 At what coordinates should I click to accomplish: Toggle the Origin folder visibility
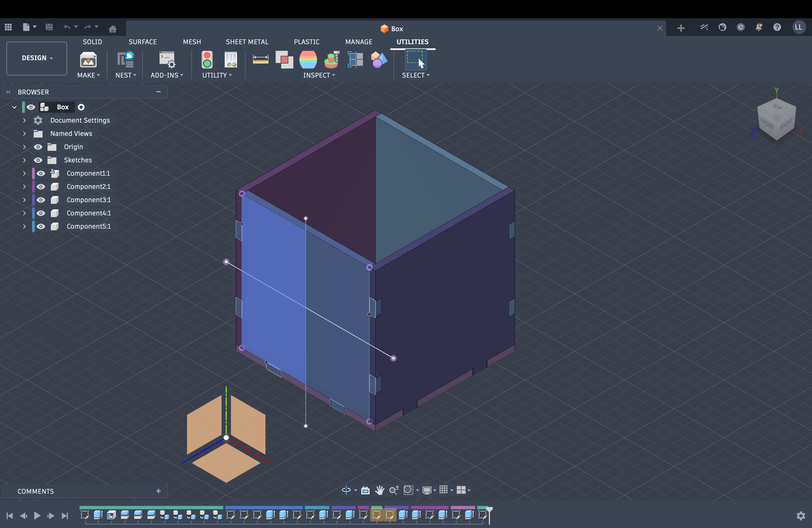click(x=38, y=147)
